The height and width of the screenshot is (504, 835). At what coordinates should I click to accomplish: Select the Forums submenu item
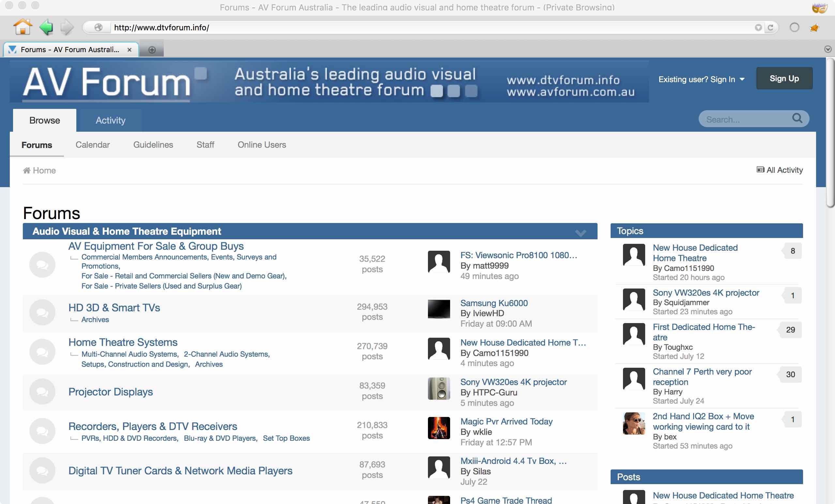click(x=37, y=145)
